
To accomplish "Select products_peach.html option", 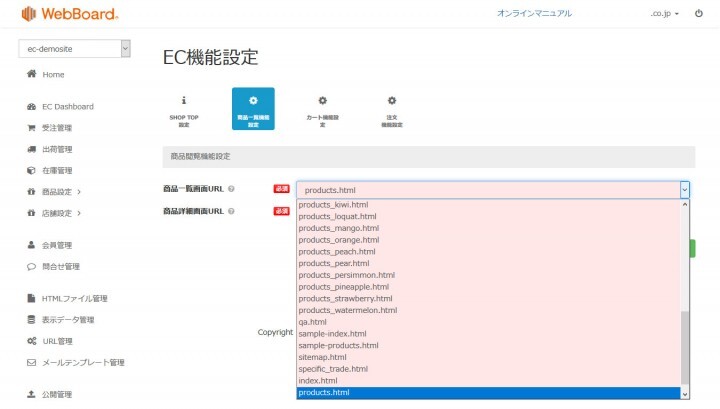I will click(488, 252).
